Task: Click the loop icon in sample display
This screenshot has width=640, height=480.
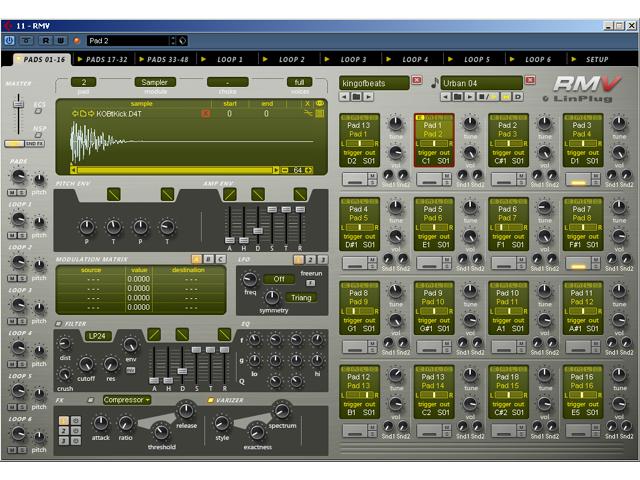Action: tap(320, 104)
